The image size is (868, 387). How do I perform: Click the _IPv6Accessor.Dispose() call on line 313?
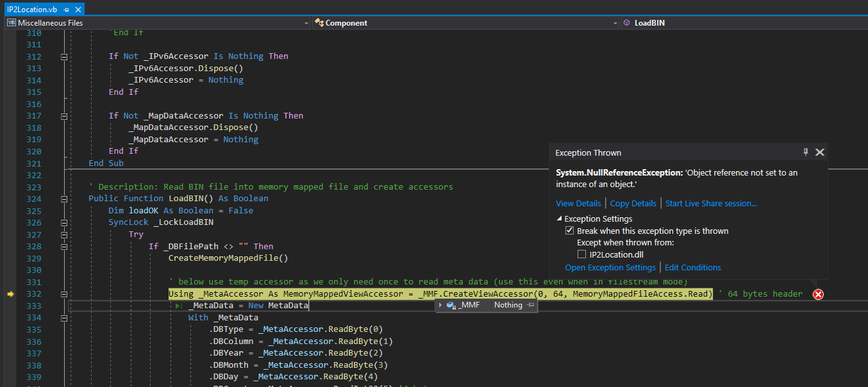(x=186, y=68)
